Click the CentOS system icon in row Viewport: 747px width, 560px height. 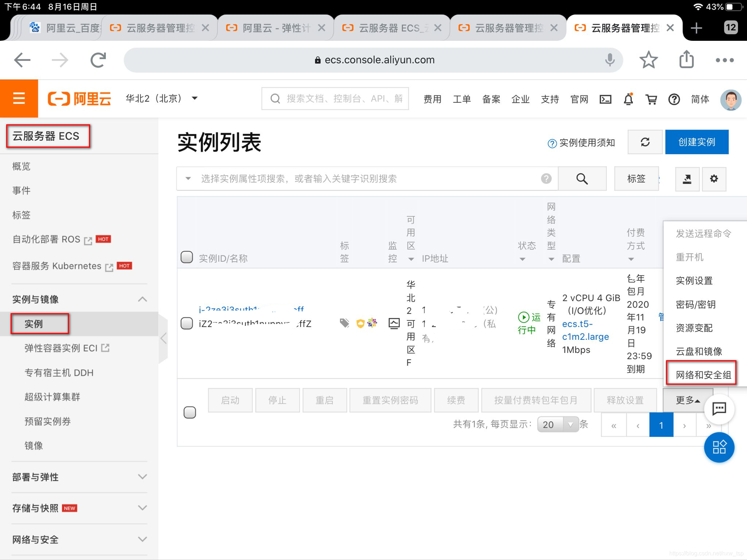(x=372, y=323)
